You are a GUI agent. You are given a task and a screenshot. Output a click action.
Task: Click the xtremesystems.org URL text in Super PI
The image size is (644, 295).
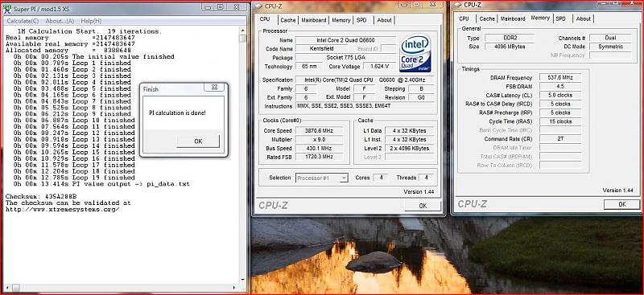(63, 209)
